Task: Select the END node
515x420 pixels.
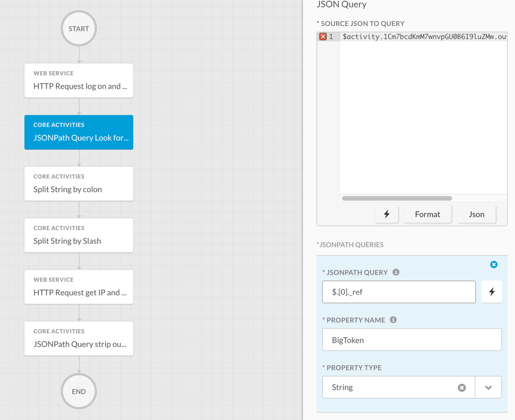Action: tap(79, 392)
